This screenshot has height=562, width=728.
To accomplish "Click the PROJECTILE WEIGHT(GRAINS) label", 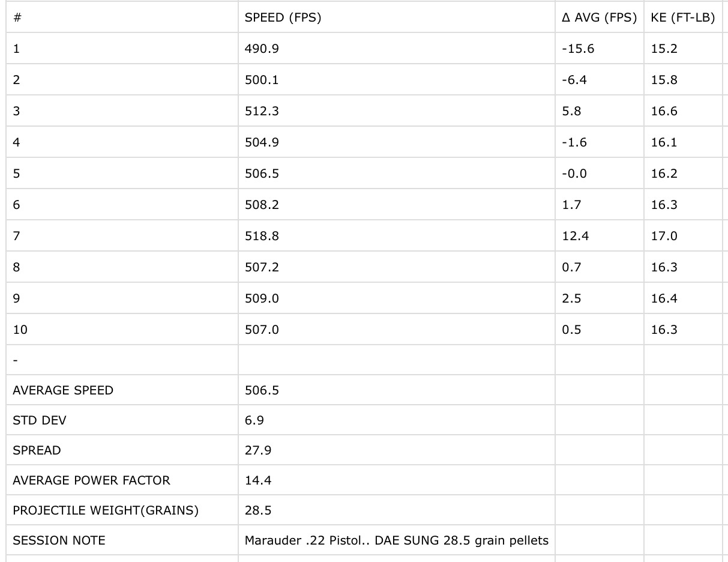I will tap(106, 510).
